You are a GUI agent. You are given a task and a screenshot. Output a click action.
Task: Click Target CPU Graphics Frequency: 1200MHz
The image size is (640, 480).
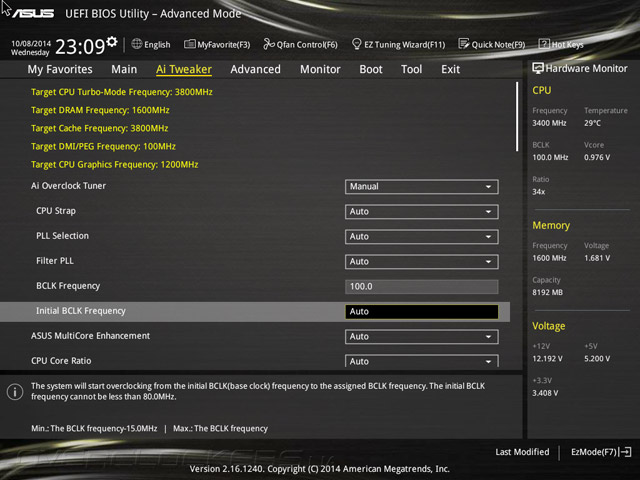(114, 164)
